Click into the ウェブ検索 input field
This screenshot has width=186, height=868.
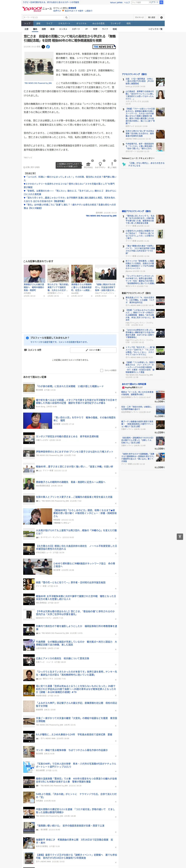point(140,2)
